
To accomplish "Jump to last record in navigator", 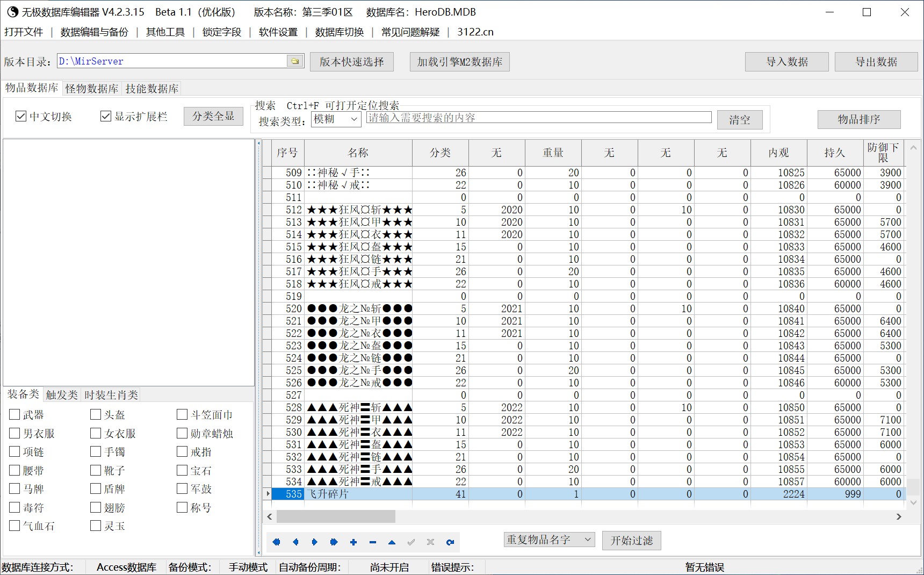I will 334,542.
